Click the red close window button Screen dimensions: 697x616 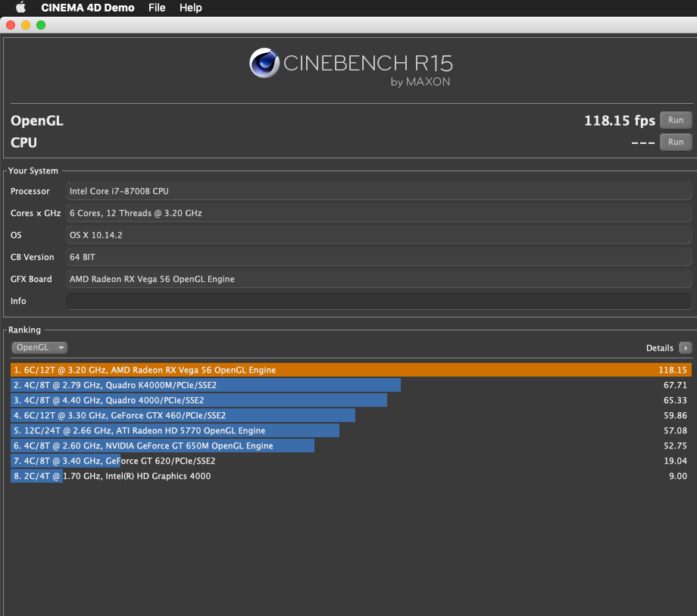tap(11, 25)
